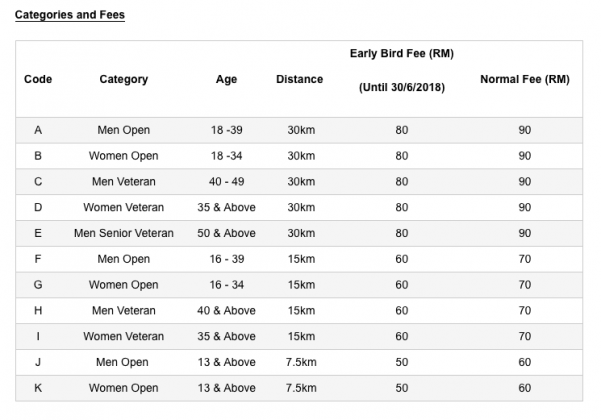Click code A in the first row

[38, 130]
